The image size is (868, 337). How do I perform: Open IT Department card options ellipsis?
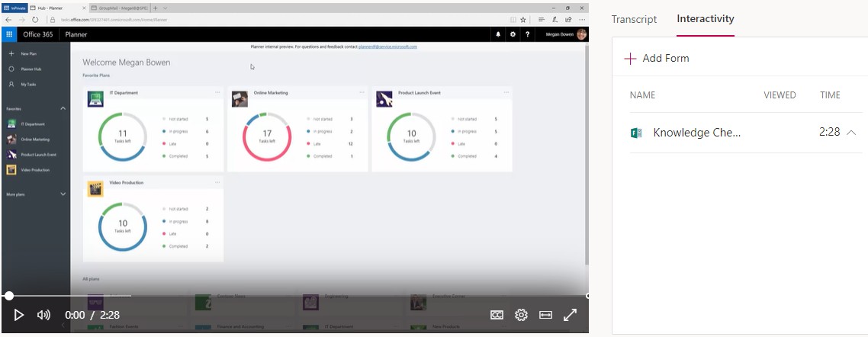pyautogui.click(x=217, y=92)
